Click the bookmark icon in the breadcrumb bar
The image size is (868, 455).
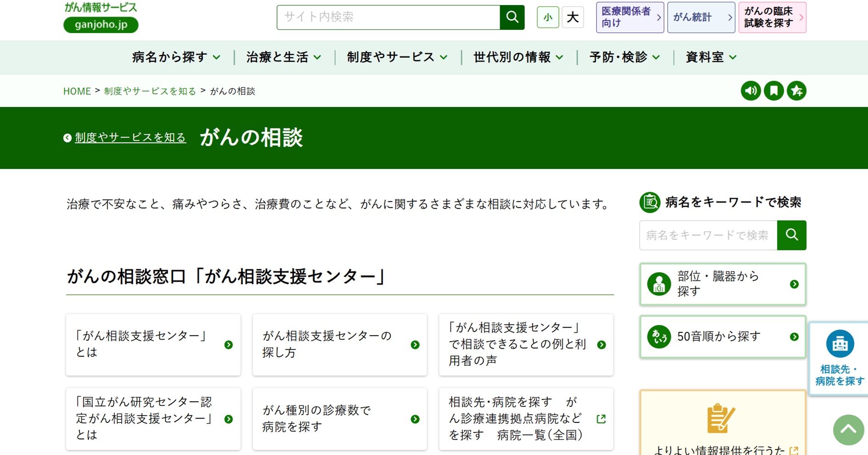773,91
